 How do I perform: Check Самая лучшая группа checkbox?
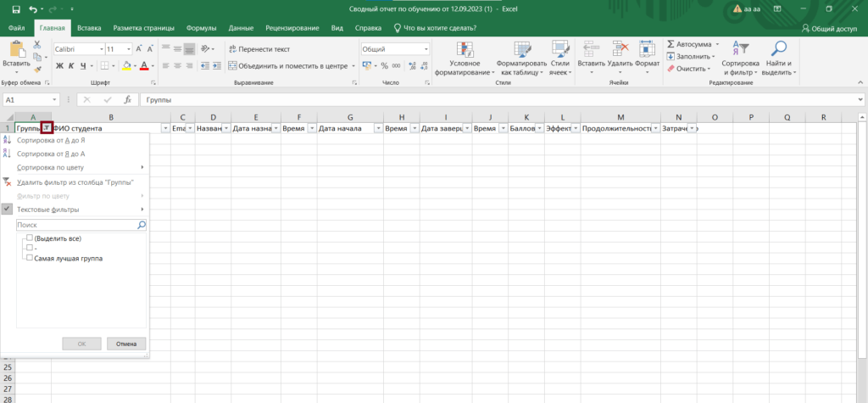[x=30, y=258]
